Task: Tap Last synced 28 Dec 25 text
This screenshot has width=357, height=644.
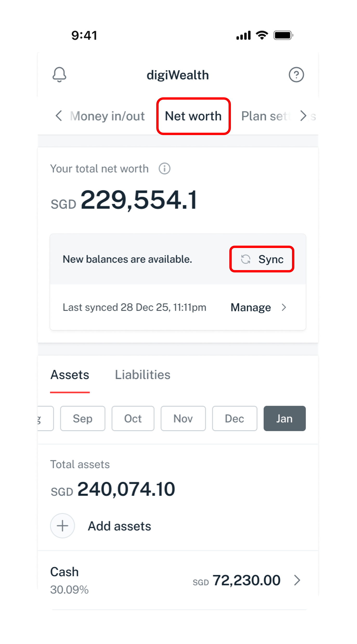Action: pos(134,308)
